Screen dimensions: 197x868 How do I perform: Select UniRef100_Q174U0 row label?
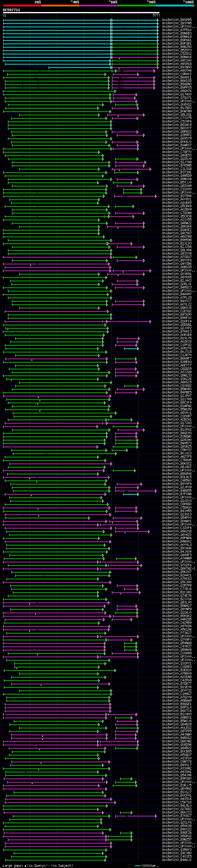177,94
